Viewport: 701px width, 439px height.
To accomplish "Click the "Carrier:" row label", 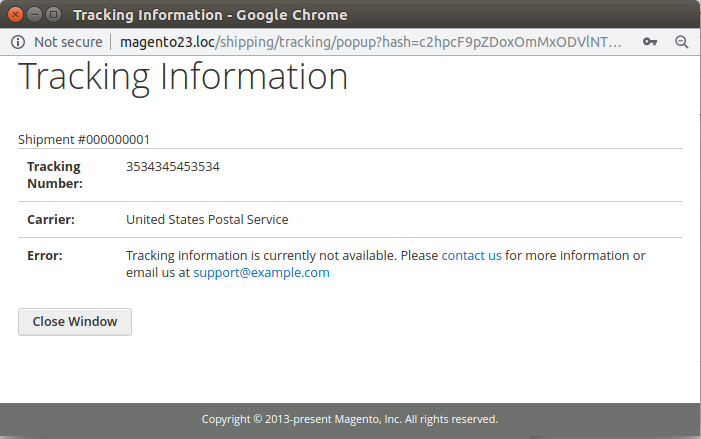I will (x=51, y=220).
